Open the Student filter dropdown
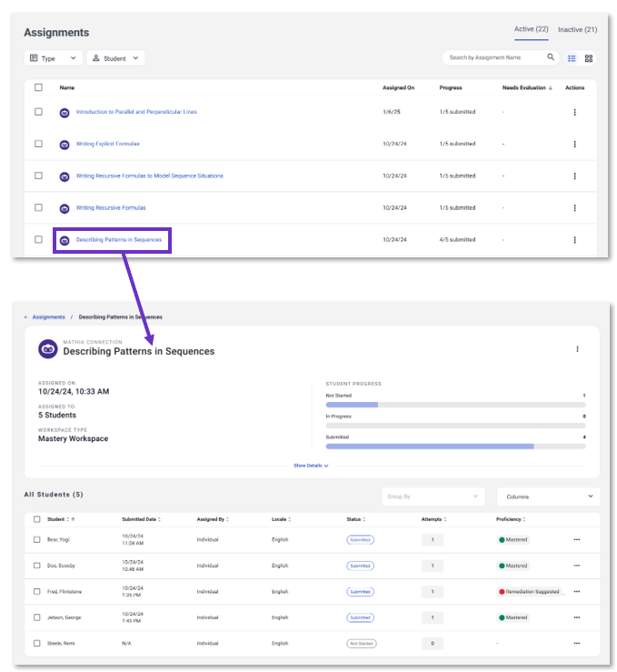 coord(115,58)
